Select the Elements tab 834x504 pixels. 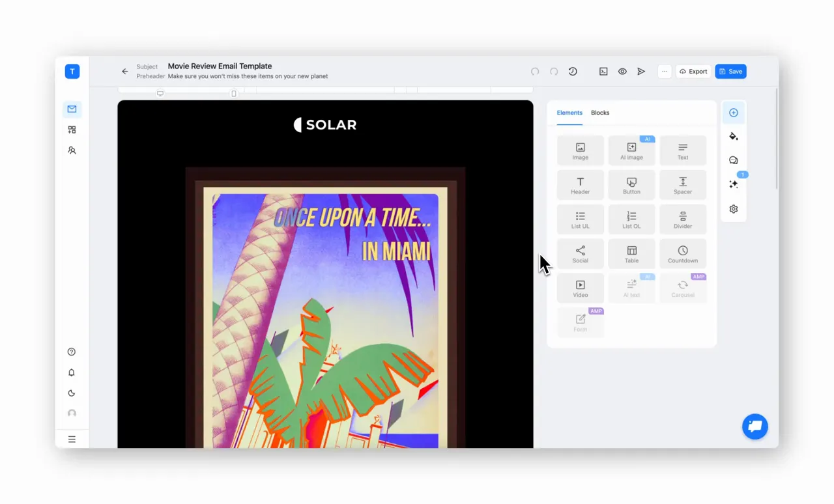click(x=569, y=113)
